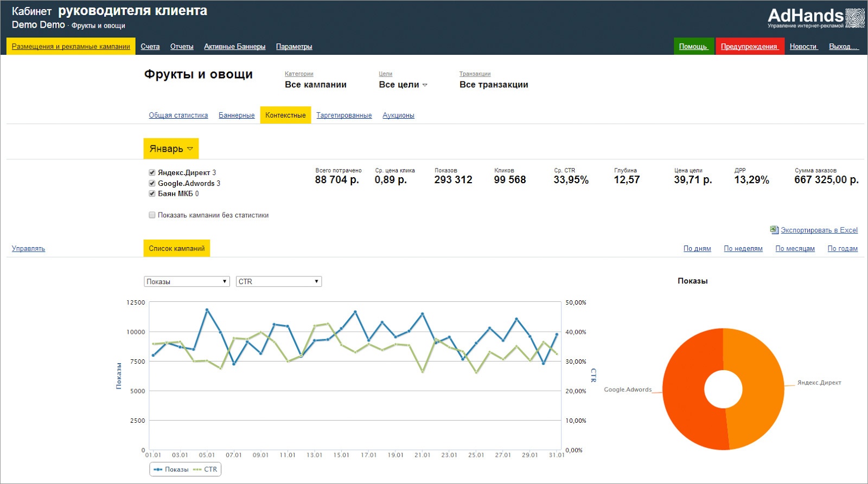Uncheck the Яндекс.Директ checkbox
This screenshot has height=484, width=868.
tap(152, 172)
